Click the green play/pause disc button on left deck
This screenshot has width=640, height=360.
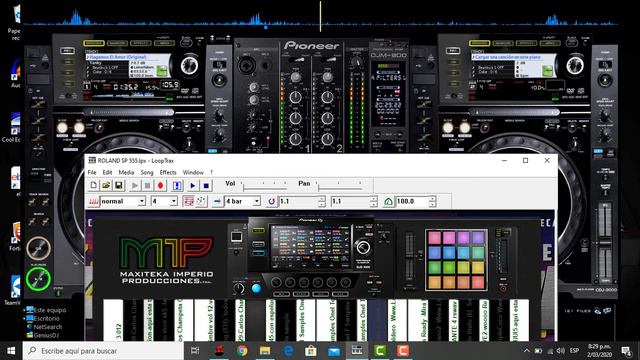coord(38,279)
